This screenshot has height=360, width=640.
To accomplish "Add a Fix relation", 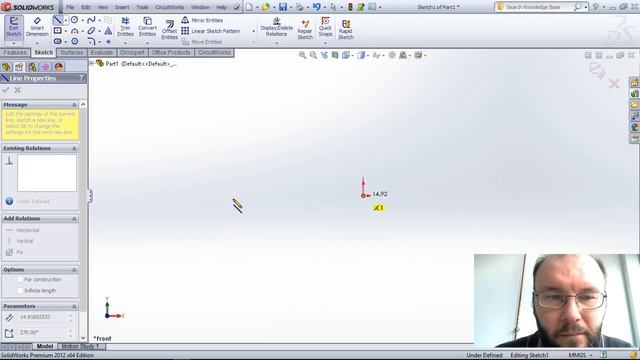I will click(15, 252).
